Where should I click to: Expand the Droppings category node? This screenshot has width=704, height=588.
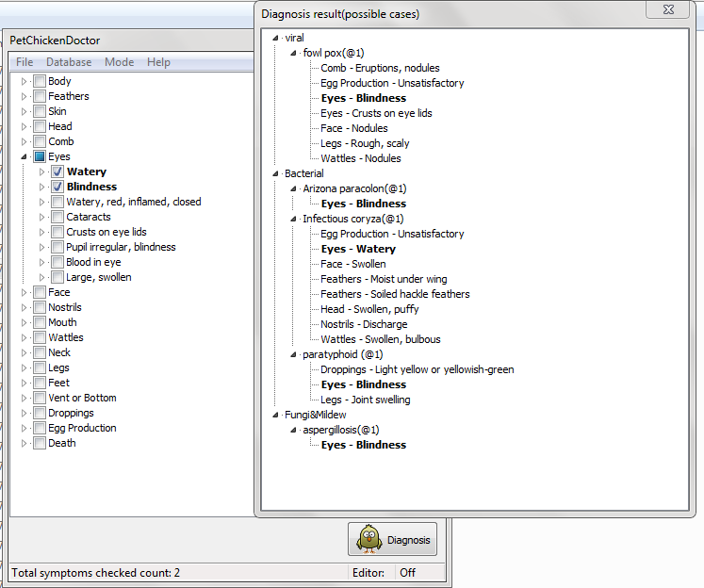pyautogui.click(x=25, y=413)
